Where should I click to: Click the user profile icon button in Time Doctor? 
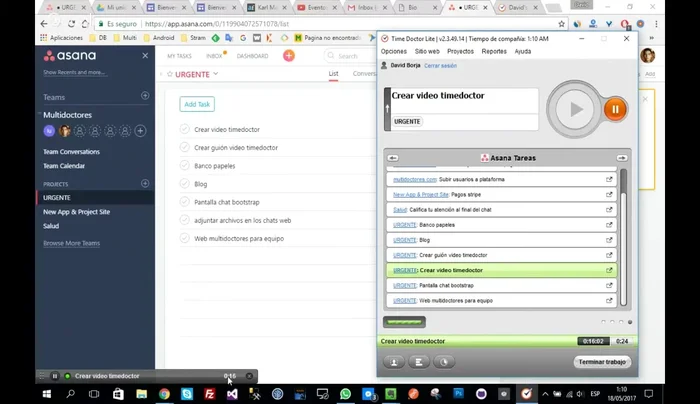pyautogui.click(x=394, y=362)
